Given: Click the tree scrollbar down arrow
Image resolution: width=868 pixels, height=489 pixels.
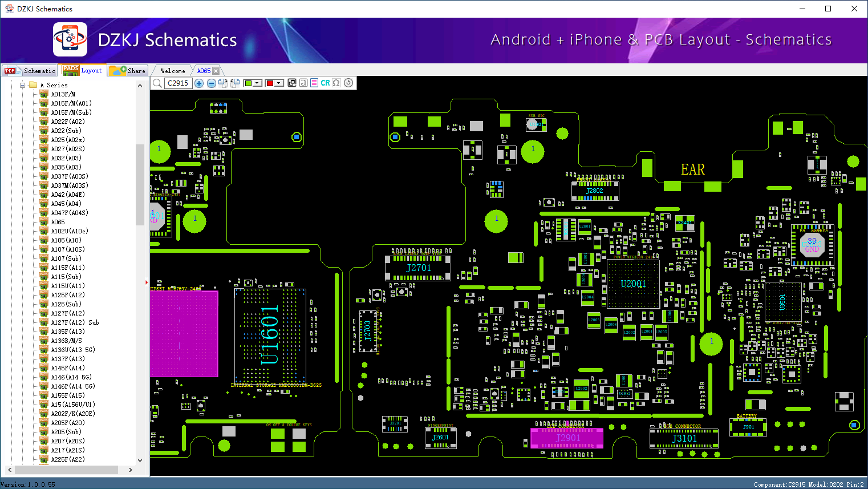Looking at the screenshot, I should click(x=140, y=460).
